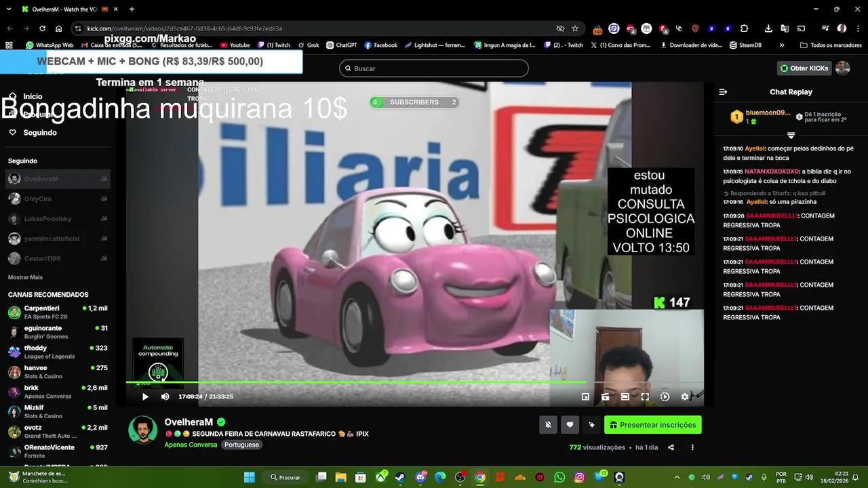
Task: Open Chrome extensions puzzle icon
Action: point(745,28)
